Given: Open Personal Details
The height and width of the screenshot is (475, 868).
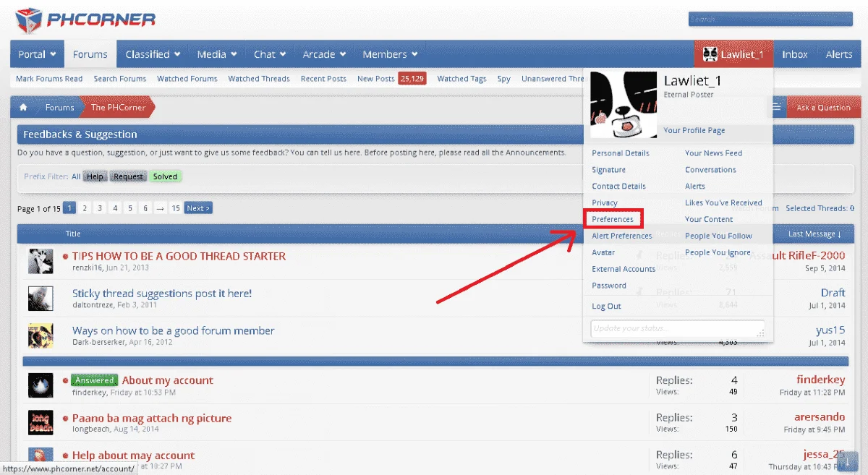Looking at the screenshot, I should (x=621, y=153).
